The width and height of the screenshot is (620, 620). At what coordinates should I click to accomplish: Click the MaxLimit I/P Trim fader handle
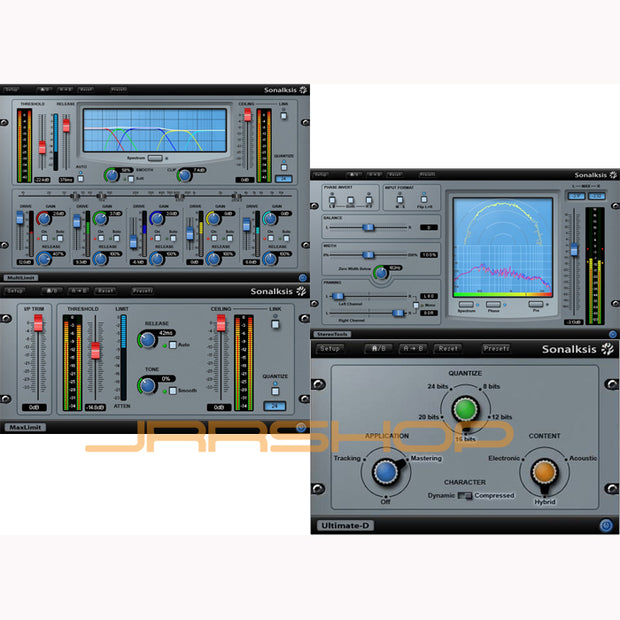pyautogui.click(x=38, y=323)
